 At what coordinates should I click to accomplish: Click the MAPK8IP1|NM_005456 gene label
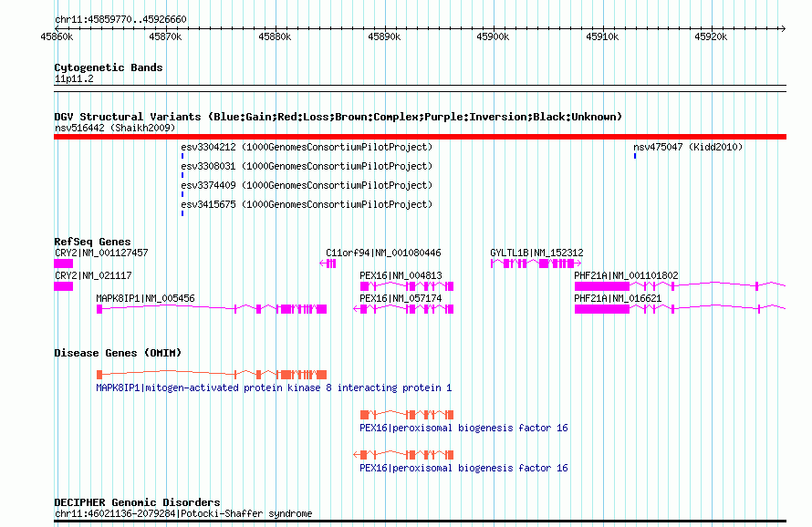[145, 298]
